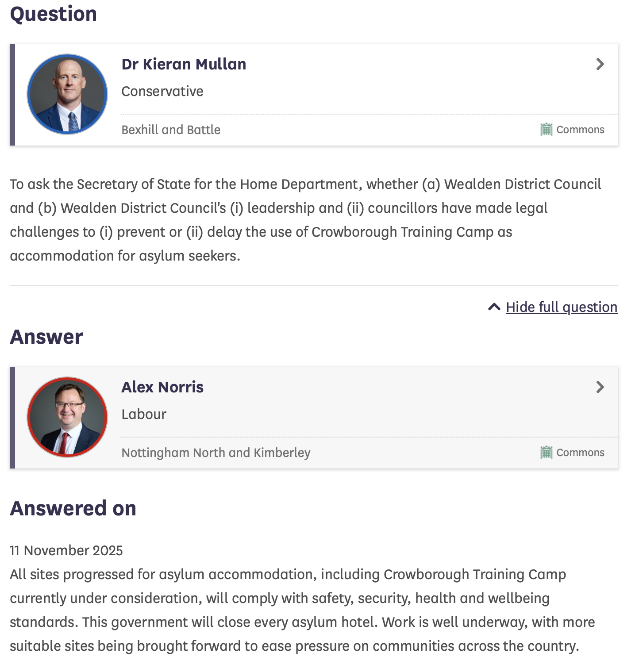Click the Hide full question link
The height and width of the screenshot is (672, 639).
(562, 307)
